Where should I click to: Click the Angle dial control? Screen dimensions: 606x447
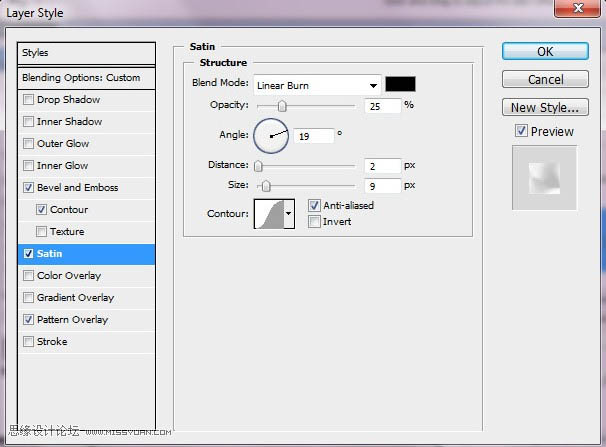(271, 136)
